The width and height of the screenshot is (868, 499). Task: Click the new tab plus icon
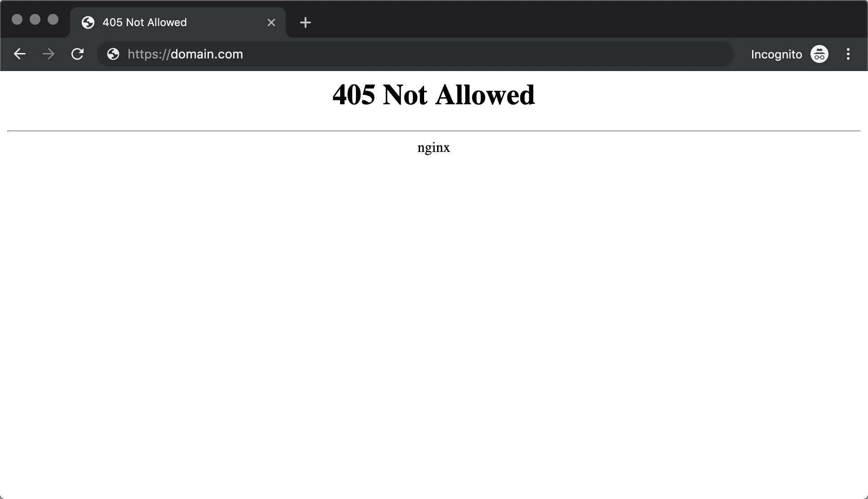coord(305,22)
